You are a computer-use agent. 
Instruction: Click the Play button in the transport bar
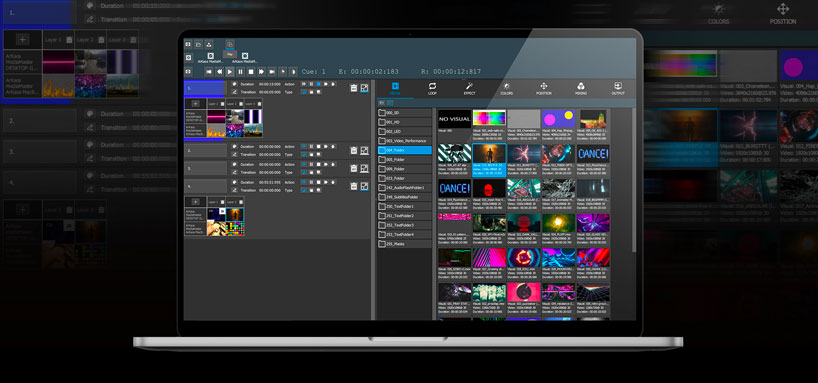point(230,71)
